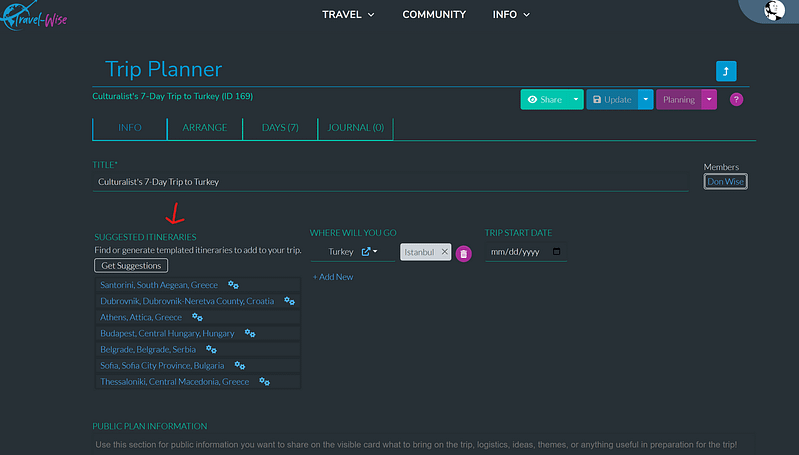Expand the Planning status dropdown arrow

[709, 99]
